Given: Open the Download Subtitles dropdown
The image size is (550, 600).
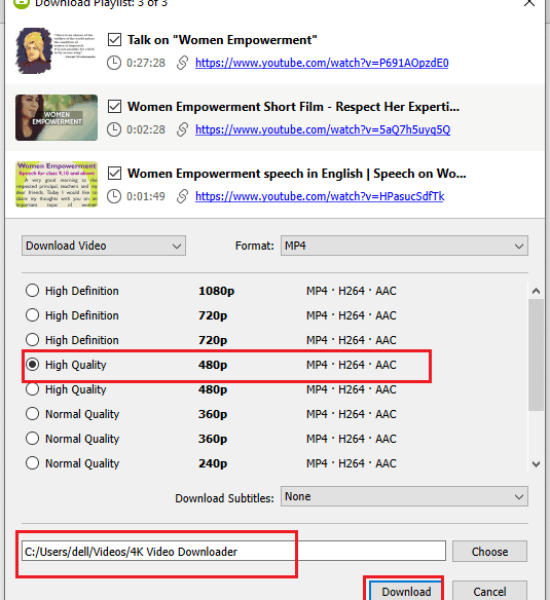Looking at the screenshot, I should point(404,496).
